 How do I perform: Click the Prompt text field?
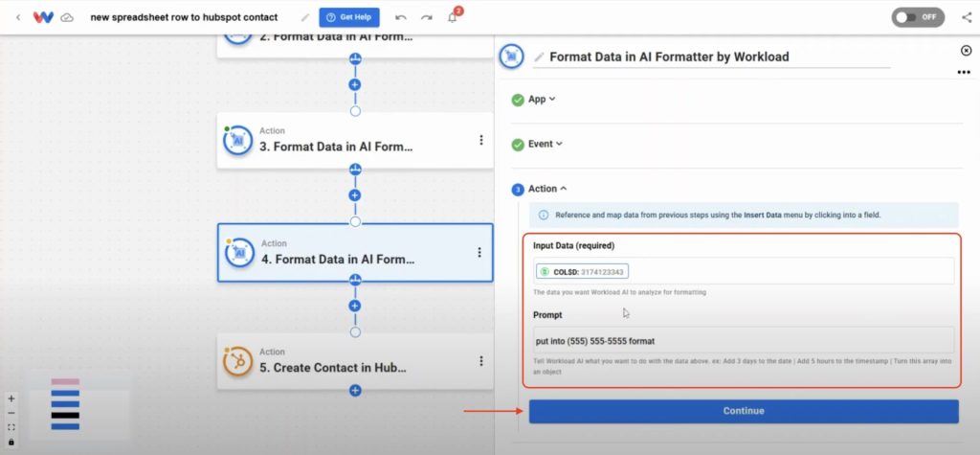pos(743,340)
